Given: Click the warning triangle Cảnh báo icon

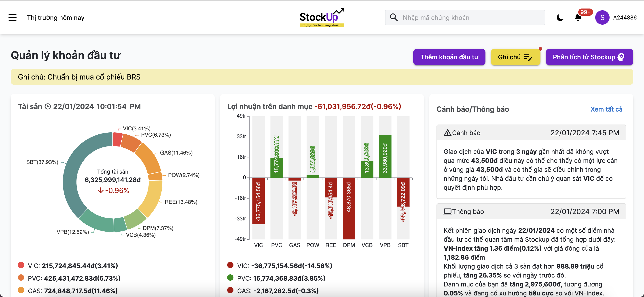Looking at the screenshot, I should pos(447,133).
